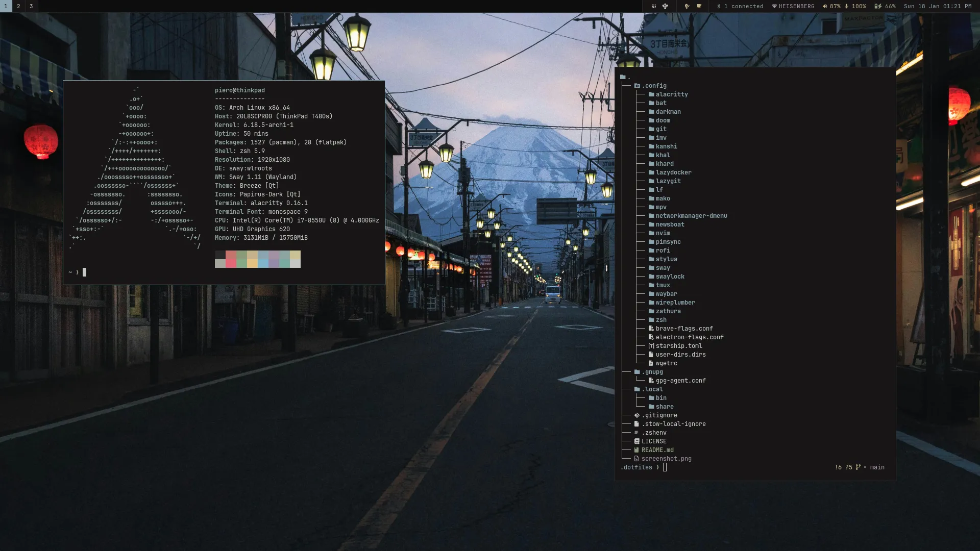
Task: Click the Sway logo icon in the top bar
Action: (665, 6)
